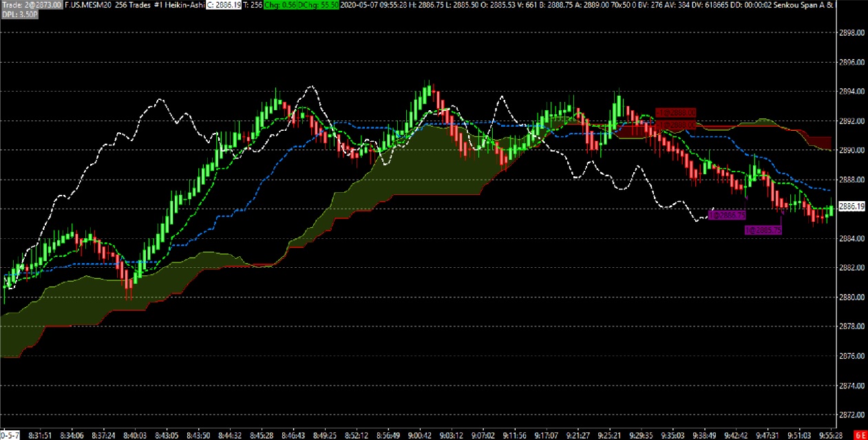Click the 8:45:28 time axis label
This screenshot has height=440, width=868.
pos(262,435)
